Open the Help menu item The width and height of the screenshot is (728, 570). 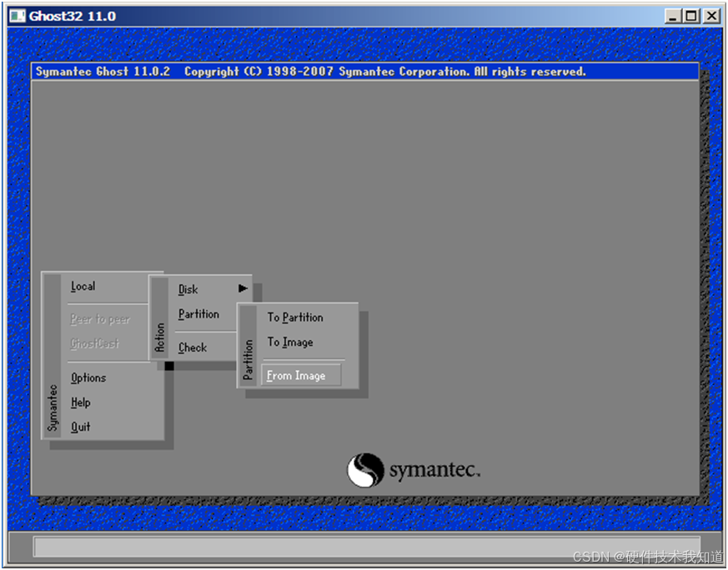point(80,402)
